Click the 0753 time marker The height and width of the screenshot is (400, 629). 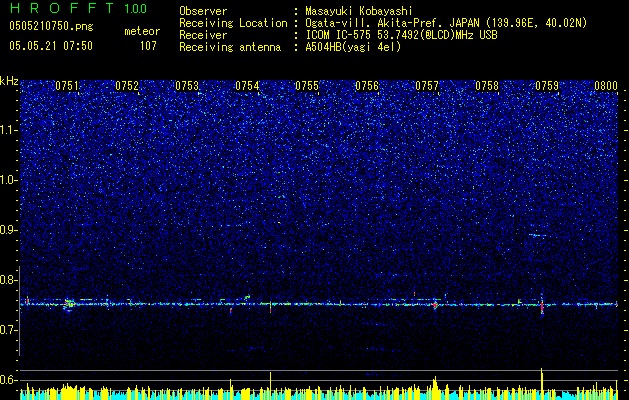coord(187,85)
